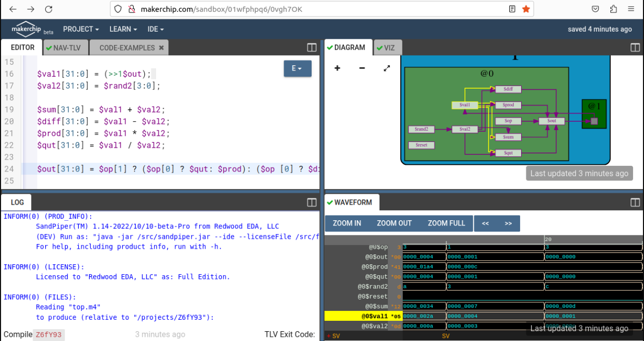Zoom out of the diagram with the minus icon
The height and width of the screenshot is (341, 644).
coord(361,68)
